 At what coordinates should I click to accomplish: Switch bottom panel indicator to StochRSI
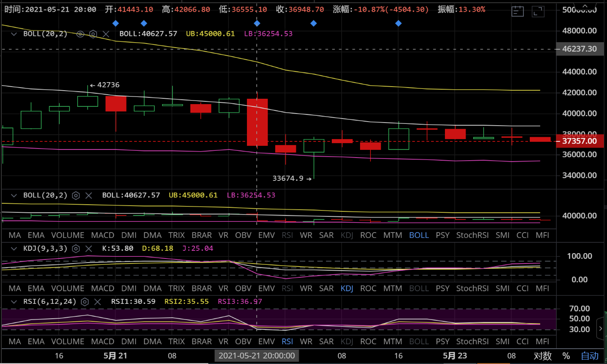[472, 342]
